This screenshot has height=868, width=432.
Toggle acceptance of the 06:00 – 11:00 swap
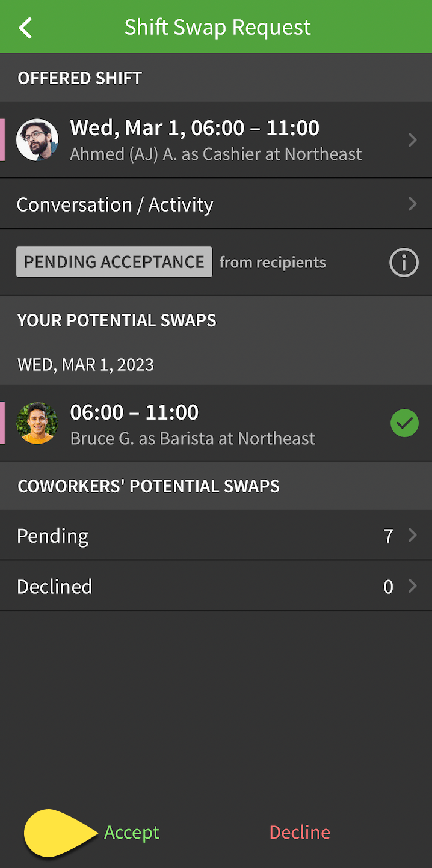[404, 423]
